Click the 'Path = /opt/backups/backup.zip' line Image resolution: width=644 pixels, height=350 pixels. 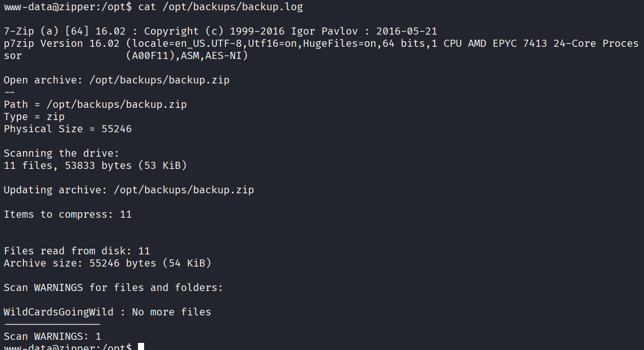click(x=95, y=104)
